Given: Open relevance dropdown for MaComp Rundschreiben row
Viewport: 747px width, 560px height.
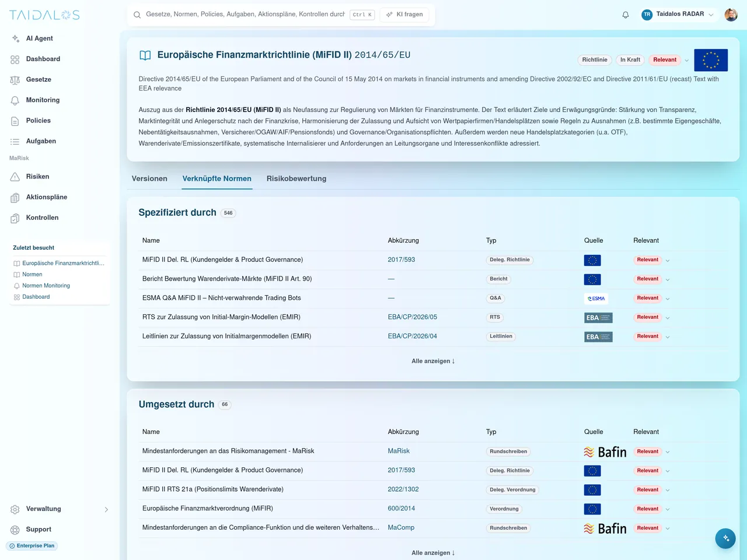Looking at the screenshot, I should point(668,528).
